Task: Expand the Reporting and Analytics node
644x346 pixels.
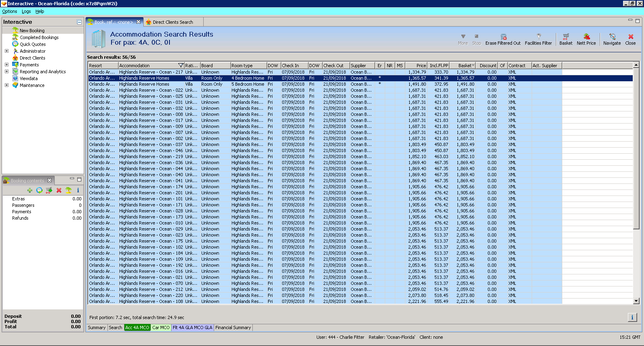Action: [6, 72]
